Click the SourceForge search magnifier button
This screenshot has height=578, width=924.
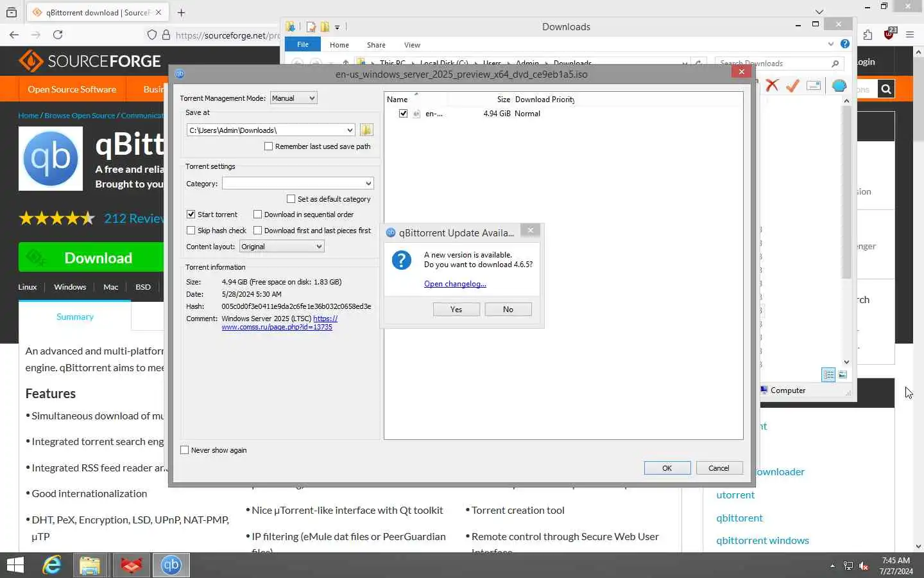[x=886, y=89]
